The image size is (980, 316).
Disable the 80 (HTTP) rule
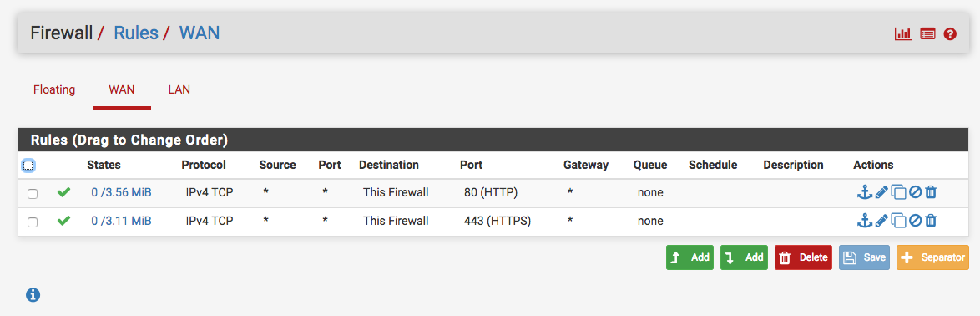[x=915, y=192]
